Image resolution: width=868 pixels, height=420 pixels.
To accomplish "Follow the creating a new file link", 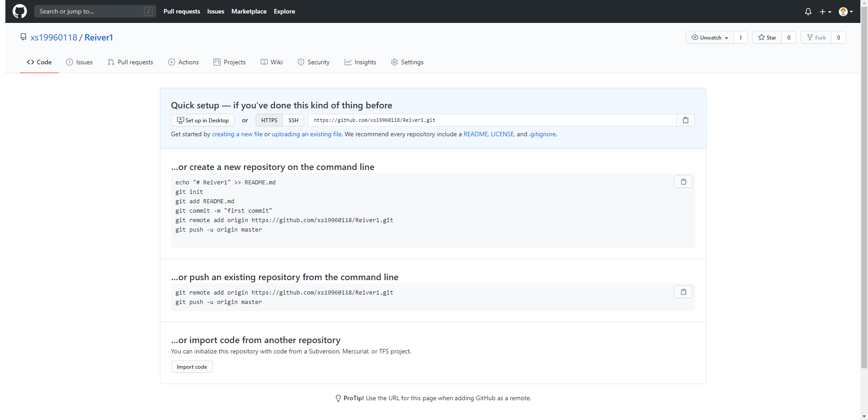I will pyautogui.click(x=237, y=134).
